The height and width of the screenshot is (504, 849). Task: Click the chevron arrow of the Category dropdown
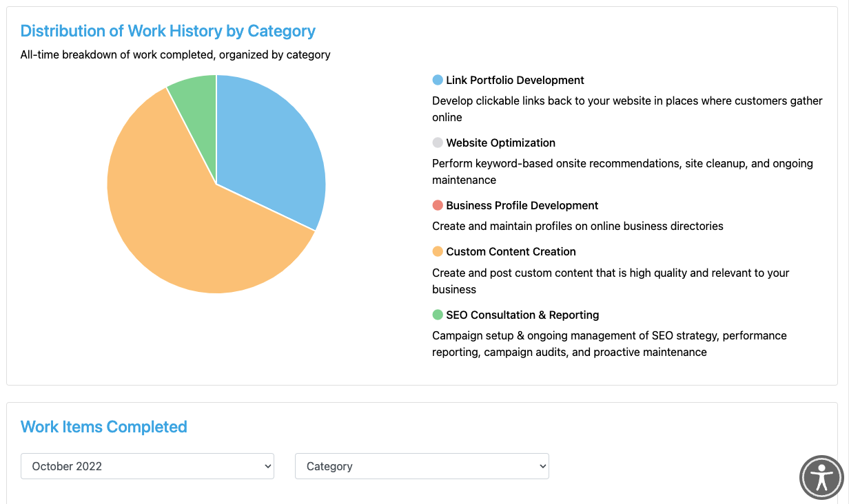(x=542, y=466)
